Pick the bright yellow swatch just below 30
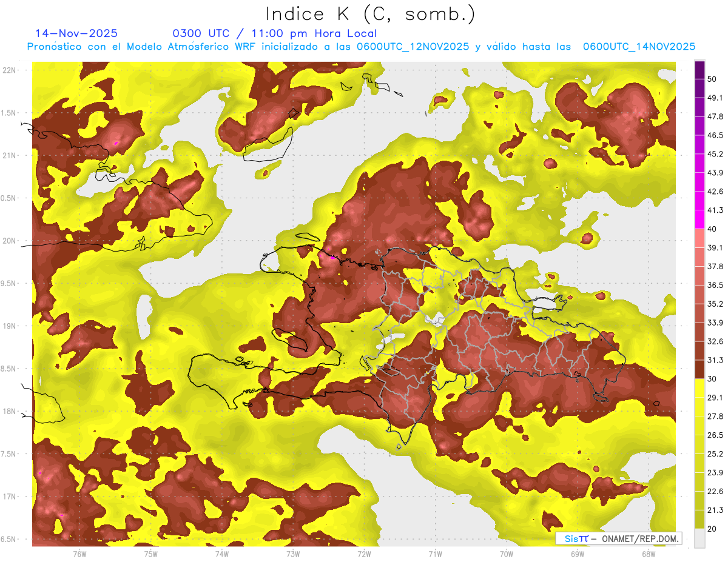The width and height of the screenshot is (728, 562). tap(699, 387)
